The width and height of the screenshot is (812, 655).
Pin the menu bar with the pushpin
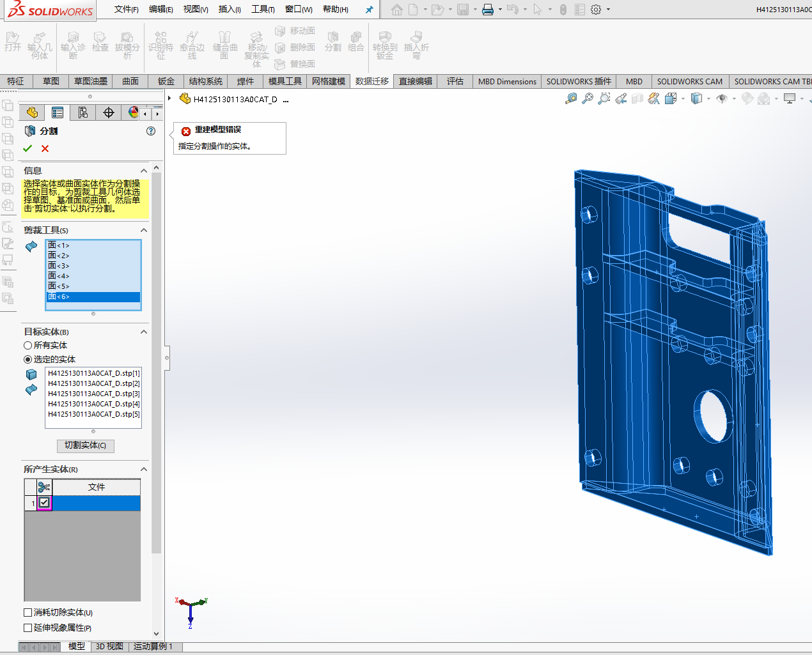click(369, 10)
